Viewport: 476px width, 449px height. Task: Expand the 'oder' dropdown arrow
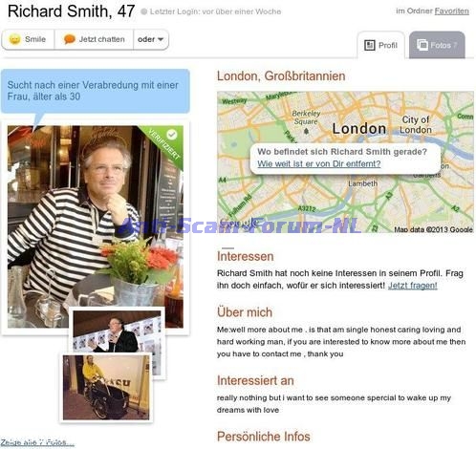[x=161, y=39]
